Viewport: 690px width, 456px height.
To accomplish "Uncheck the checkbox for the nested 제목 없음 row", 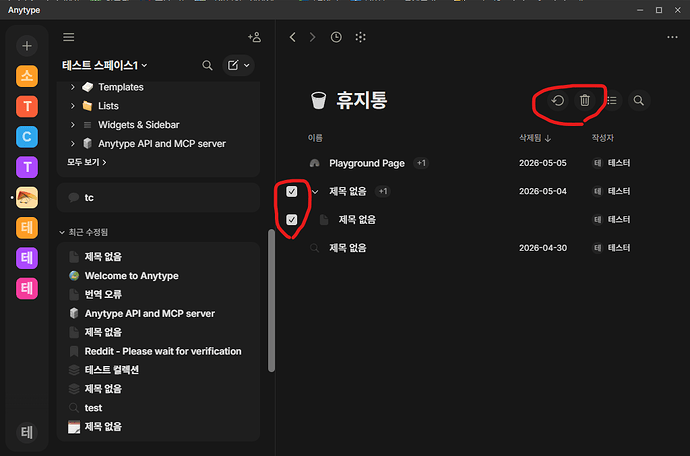I will (292, 220).
